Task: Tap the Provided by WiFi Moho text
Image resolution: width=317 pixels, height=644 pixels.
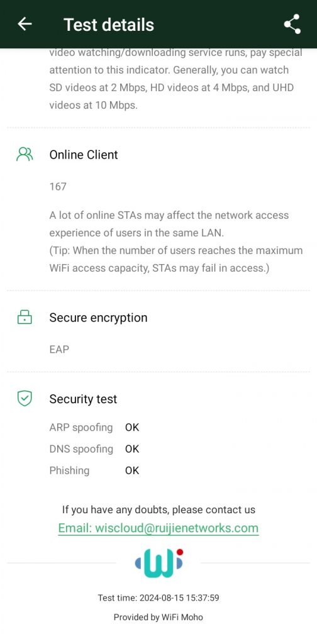Action: (x=158, y=617)
